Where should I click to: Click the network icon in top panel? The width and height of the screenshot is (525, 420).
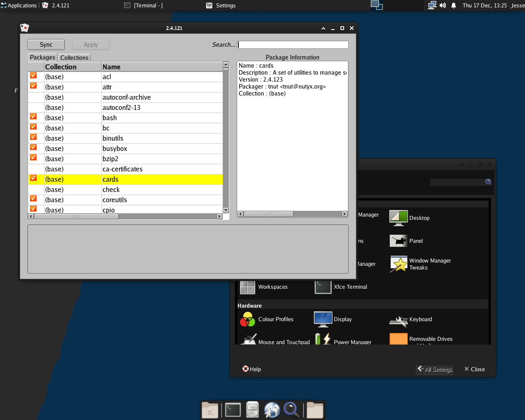tap(432, 5)
